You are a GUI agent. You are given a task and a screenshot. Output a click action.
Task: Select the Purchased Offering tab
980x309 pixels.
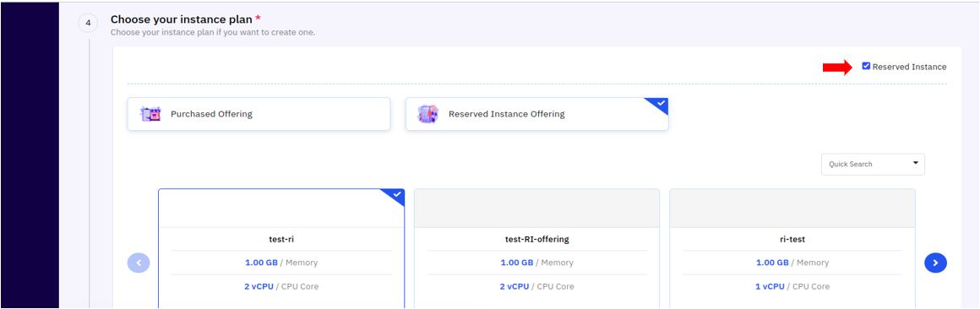(259, 114)
